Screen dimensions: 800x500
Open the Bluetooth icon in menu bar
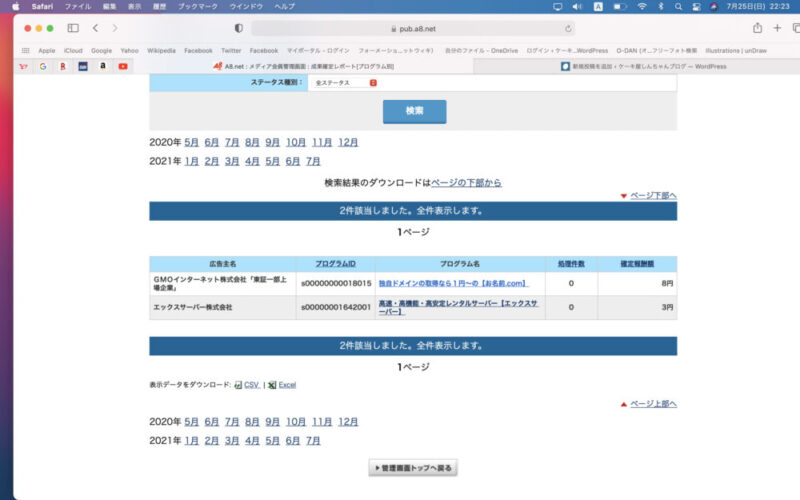coord(661,7)
